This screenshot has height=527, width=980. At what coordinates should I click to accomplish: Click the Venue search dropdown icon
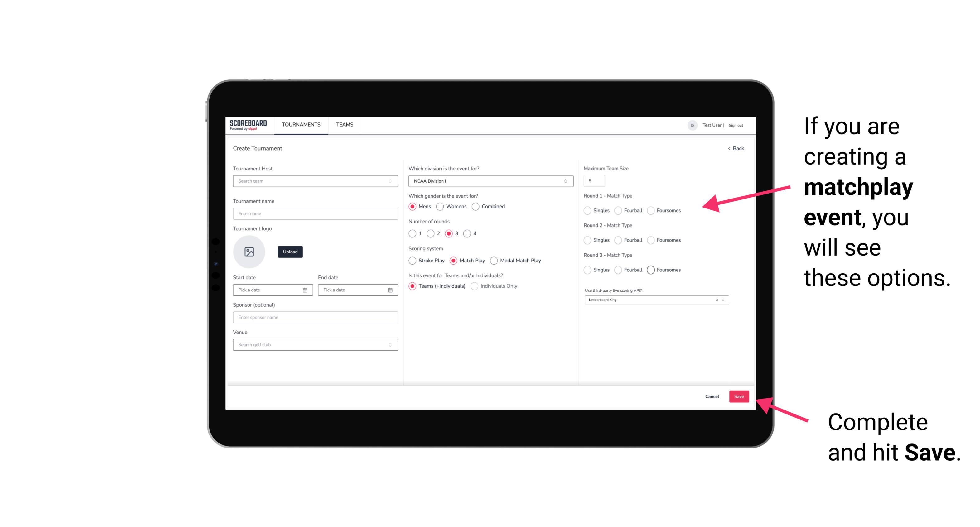[389, 345]
